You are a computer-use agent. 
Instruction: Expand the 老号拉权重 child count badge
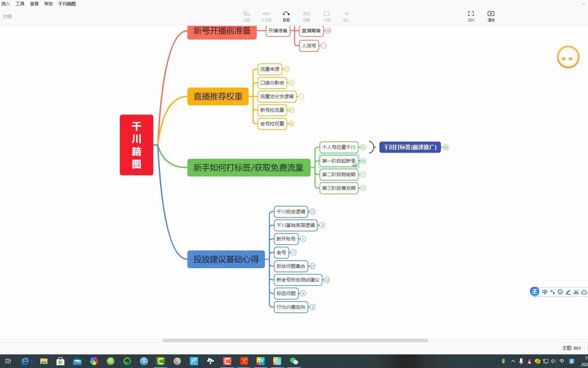292,124
